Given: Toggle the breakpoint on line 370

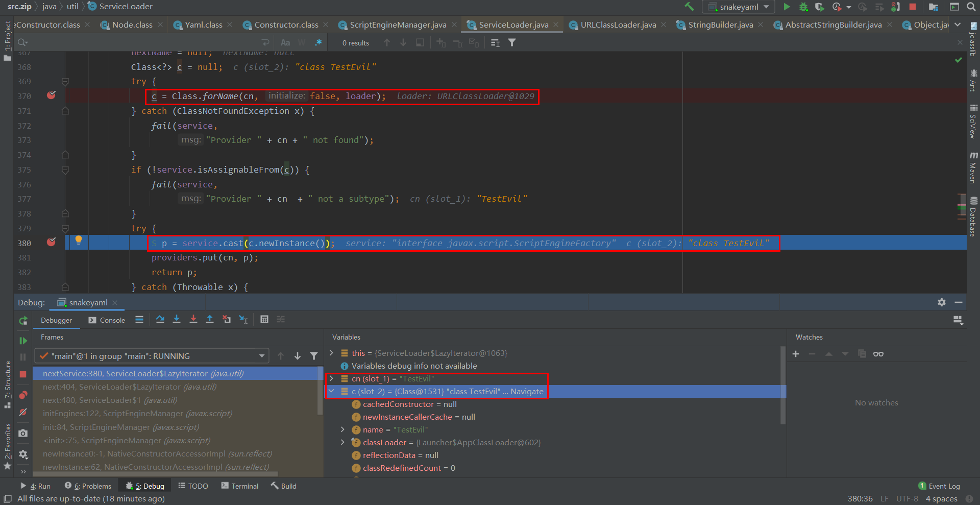Looking at the screenshot, I should (x=51, y=95).
